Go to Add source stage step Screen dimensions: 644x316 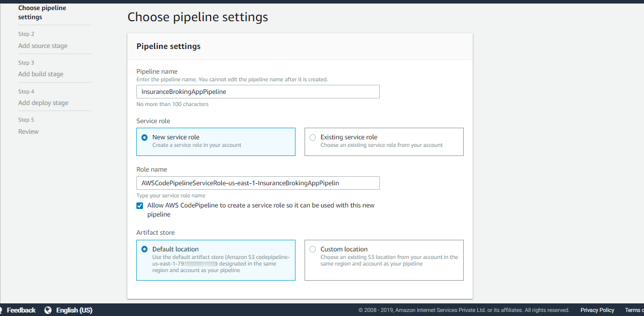43,46
